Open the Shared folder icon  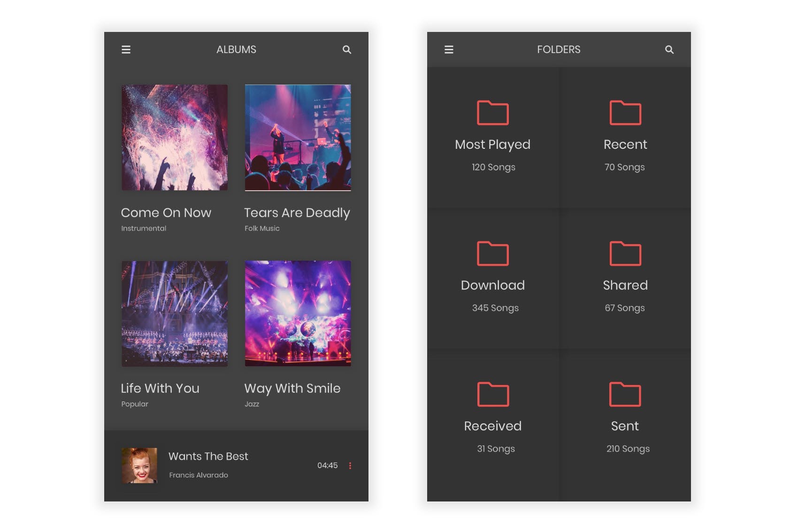pos(626,254)
